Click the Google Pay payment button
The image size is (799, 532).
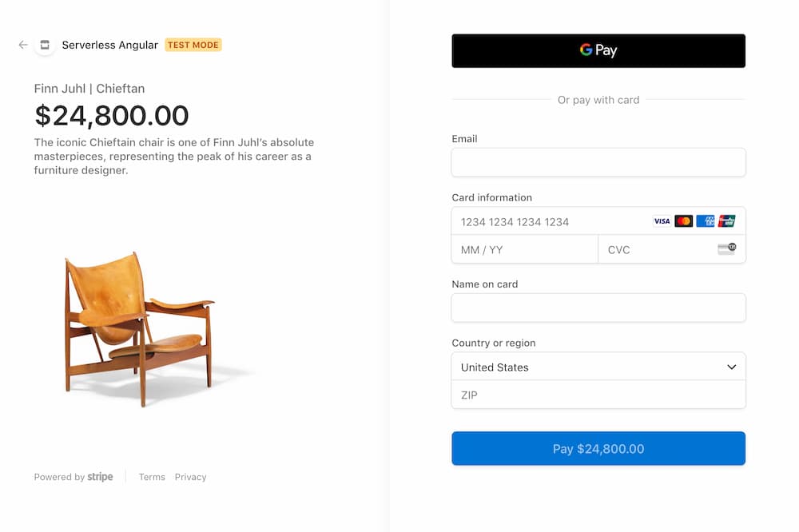pyautogui.click(x=598, y=50)
